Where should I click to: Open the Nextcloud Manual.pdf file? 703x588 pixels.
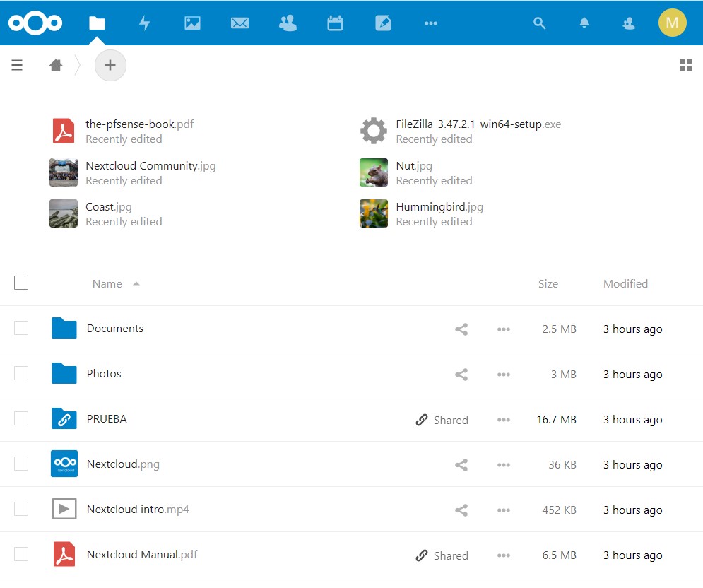click(x=142, y=555)
